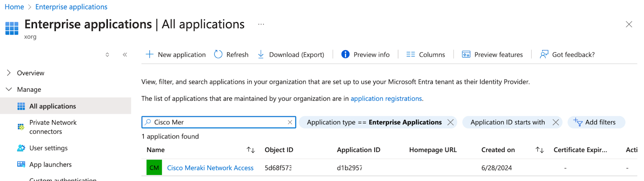Click the feedback person icon

point(544,54)
